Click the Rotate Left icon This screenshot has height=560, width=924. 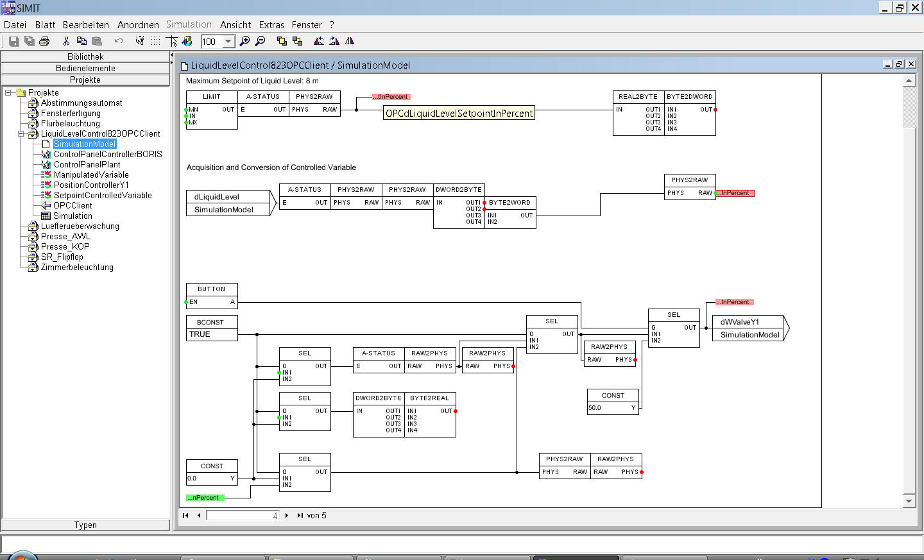[x=319, y=41]
